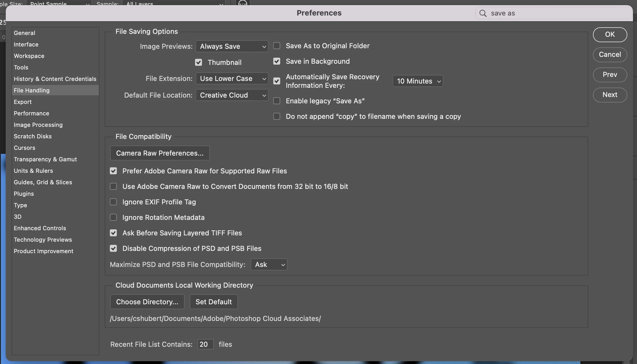637x364 pixels.
Task: Click Set Default for cloud directory
Action: (x=213, y=302)
